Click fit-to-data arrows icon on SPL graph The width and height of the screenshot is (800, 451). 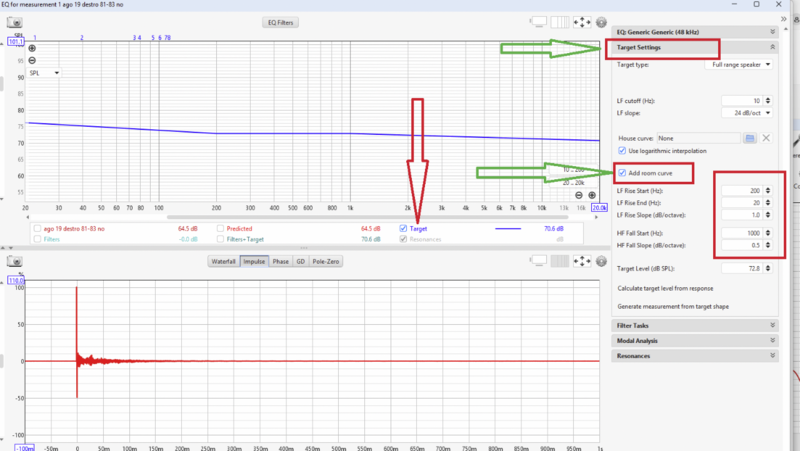[582, 22]
